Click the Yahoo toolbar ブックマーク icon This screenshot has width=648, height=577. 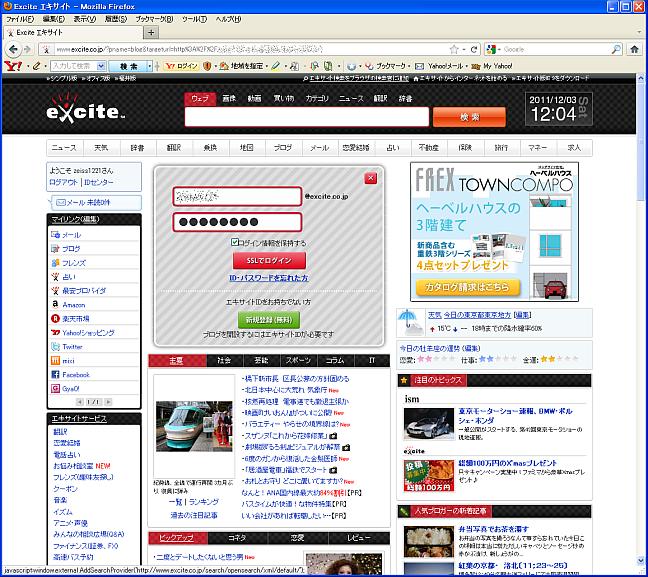click(x=369, y=66)
